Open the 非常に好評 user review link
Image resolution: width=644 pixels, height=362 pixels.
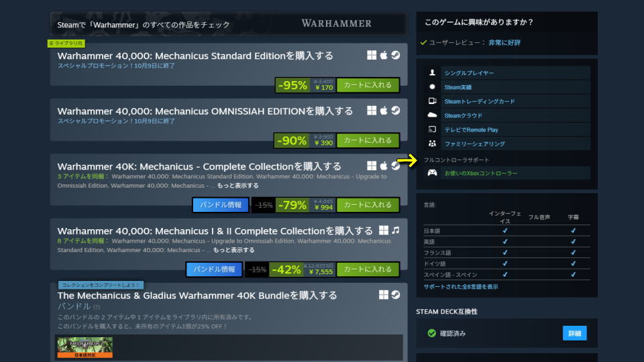[x=504, y=43]
